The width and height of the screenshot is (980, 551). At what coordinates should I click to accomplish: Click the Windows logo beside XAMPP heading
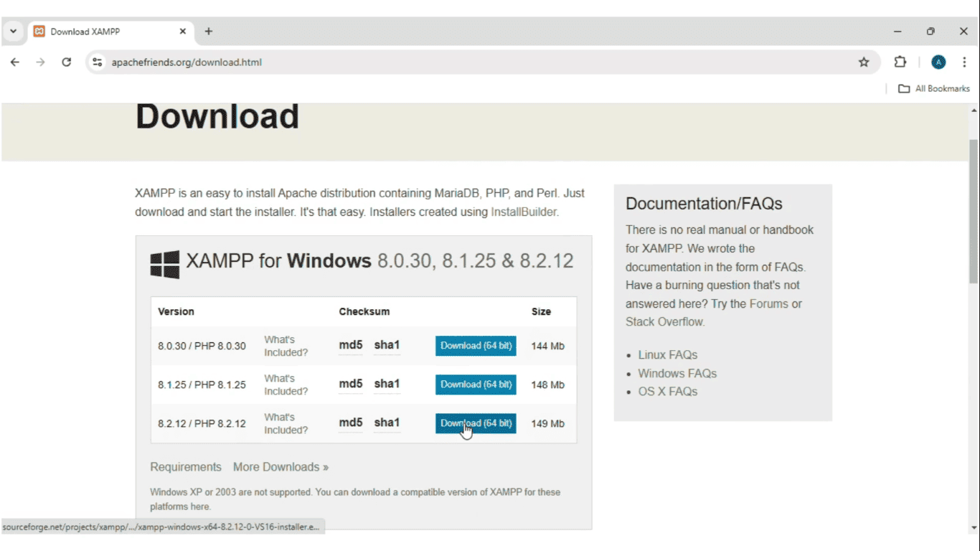click(164, 264)
